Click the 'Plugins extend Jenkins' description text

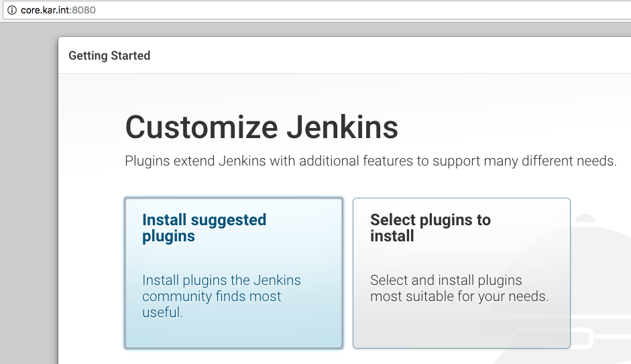(371, 161)
